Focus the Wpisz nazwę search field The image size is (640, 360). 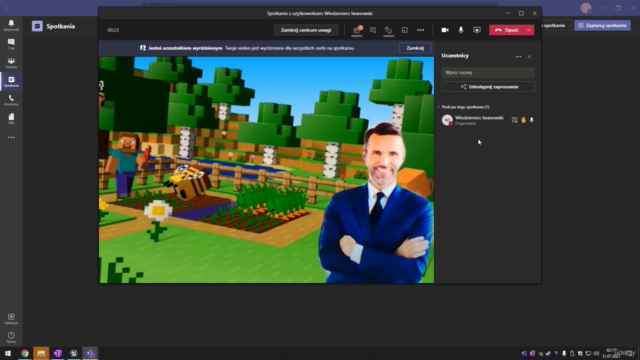tap(488, 72)
